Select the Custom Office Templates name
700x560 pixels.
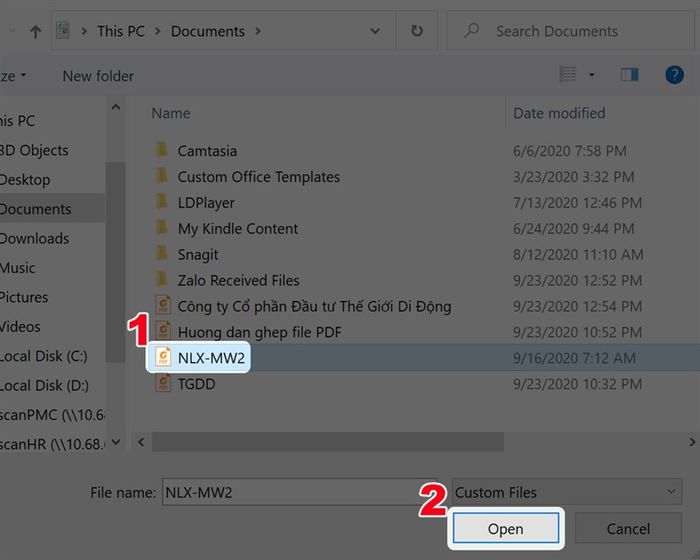coord(259,177)
